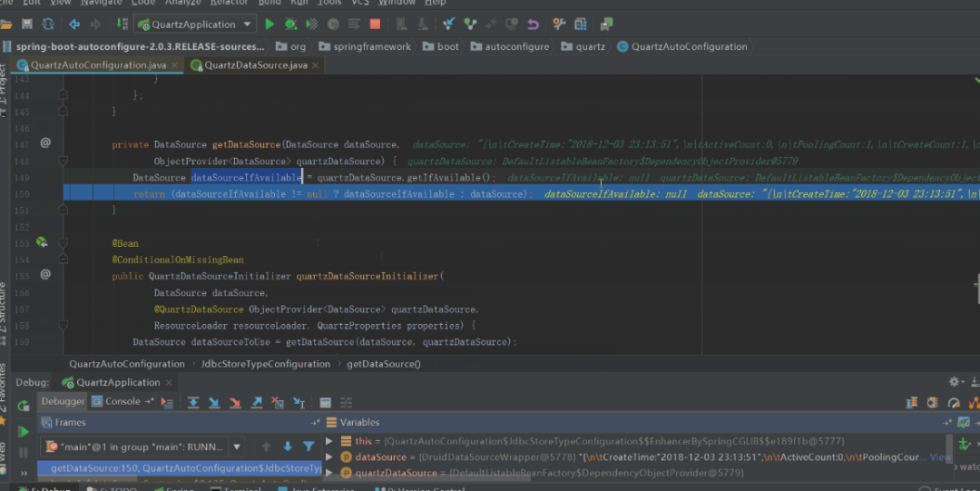Switch to QuartzAutoConfiguration.java tab
This screenshot has height=491, width=980.
point(98,65)
